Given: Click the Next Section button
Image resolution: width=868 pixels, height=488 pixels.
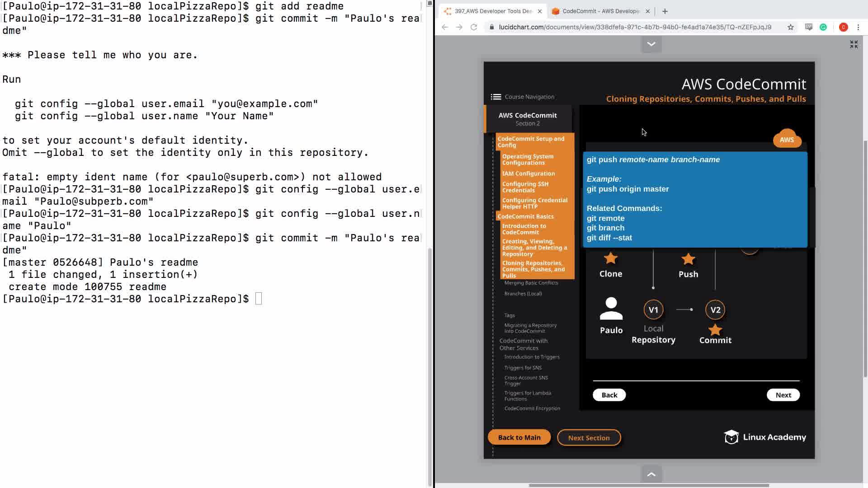Looking at the screenshot, I should click(x=589, y=438).
